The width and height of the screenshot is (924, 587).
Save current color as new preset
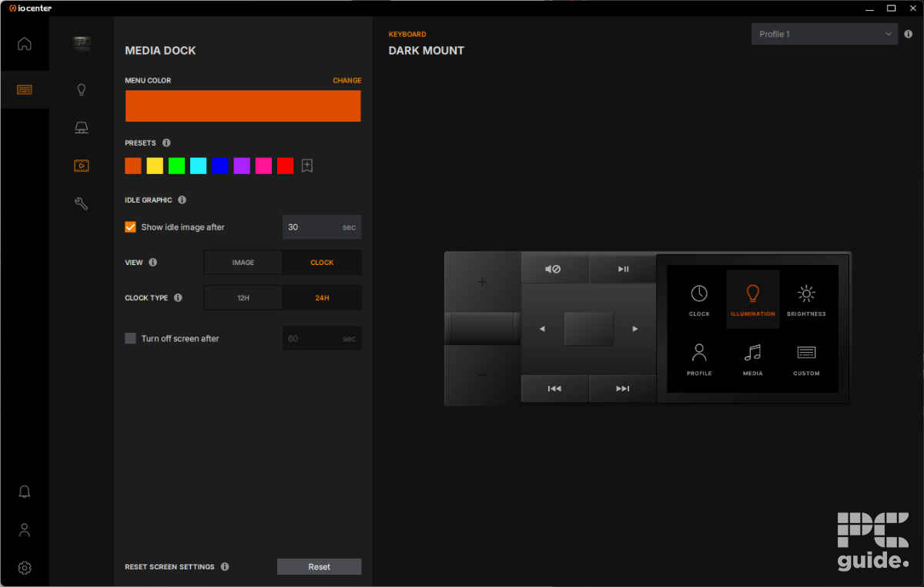pyautogui.click(x=306, y=166)
